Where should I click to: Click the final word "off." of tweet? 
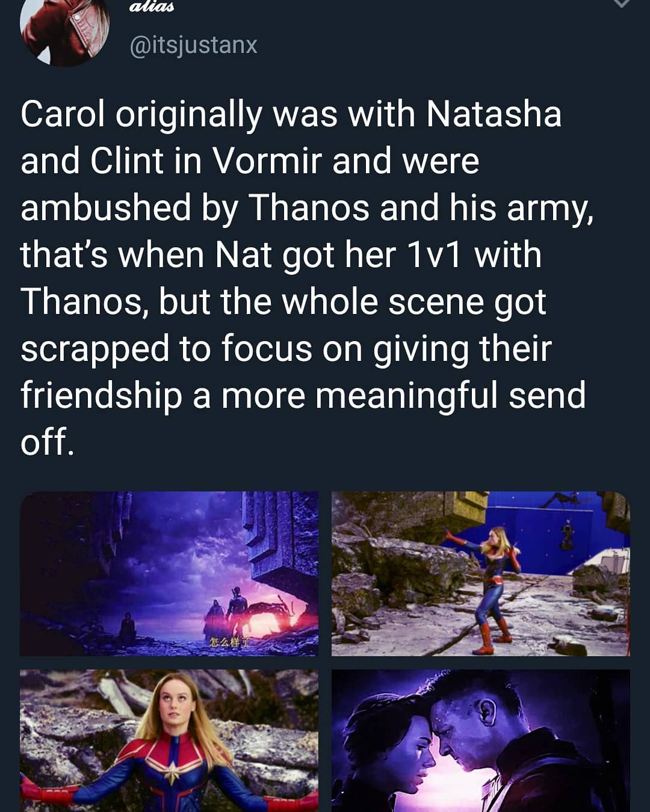click(47, 442)
